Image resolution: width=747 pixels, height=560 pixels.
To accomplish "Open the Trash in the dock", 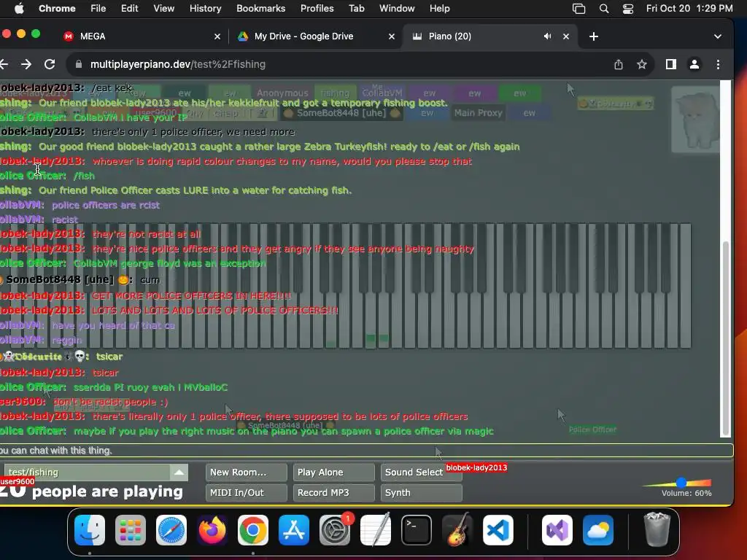I will coord(657,529).
